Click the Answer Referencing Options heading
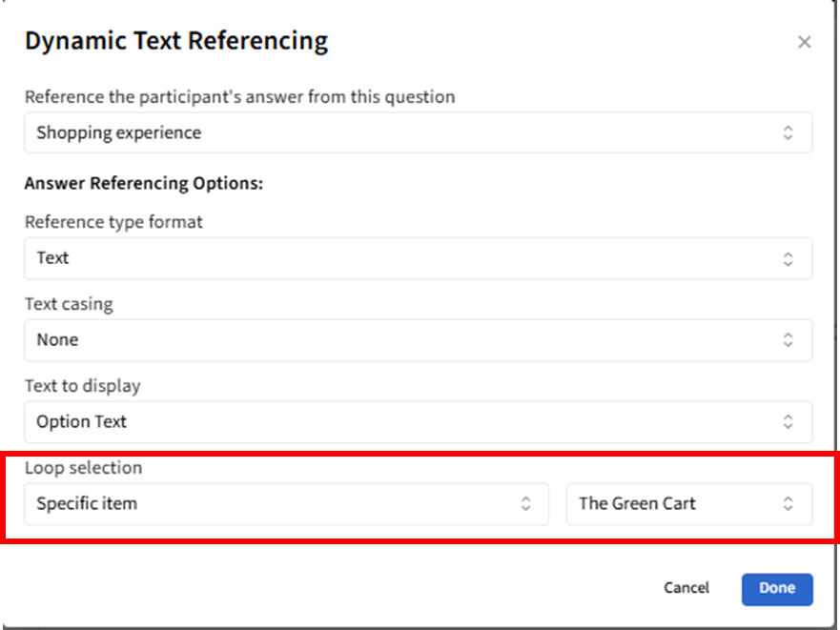This screenshot has height=630, width=840. tap(143, 182)
